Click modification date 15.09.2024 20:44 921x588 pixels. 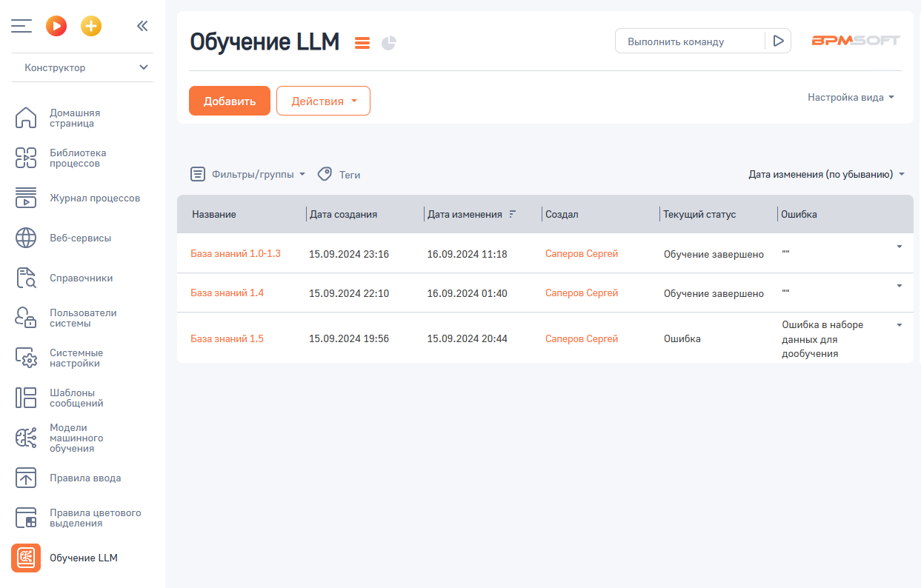pos(468,338)
